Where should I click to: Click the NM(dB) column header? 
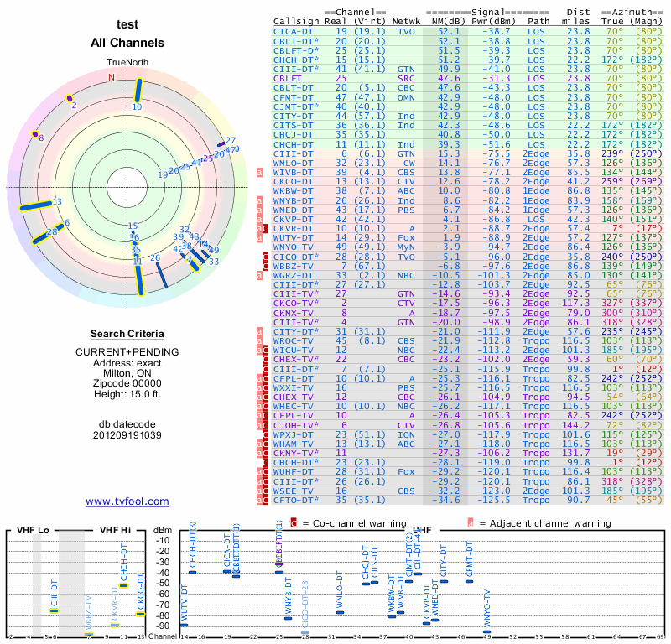click(446, 20)
